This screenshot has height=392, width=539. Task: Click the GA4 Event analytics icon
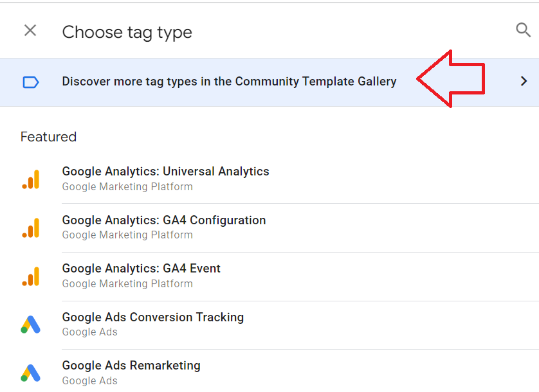[x=31, y=276]
